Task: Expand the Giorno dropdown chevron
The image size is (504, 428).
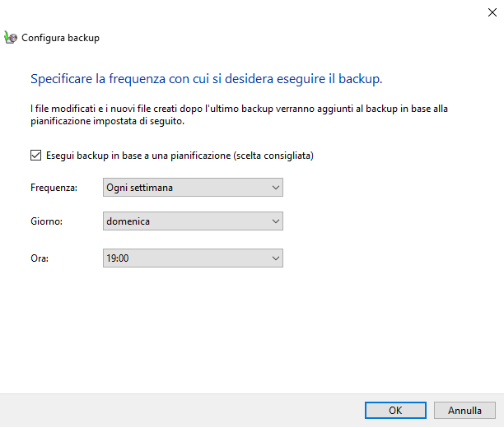Action: coord(275,221)
